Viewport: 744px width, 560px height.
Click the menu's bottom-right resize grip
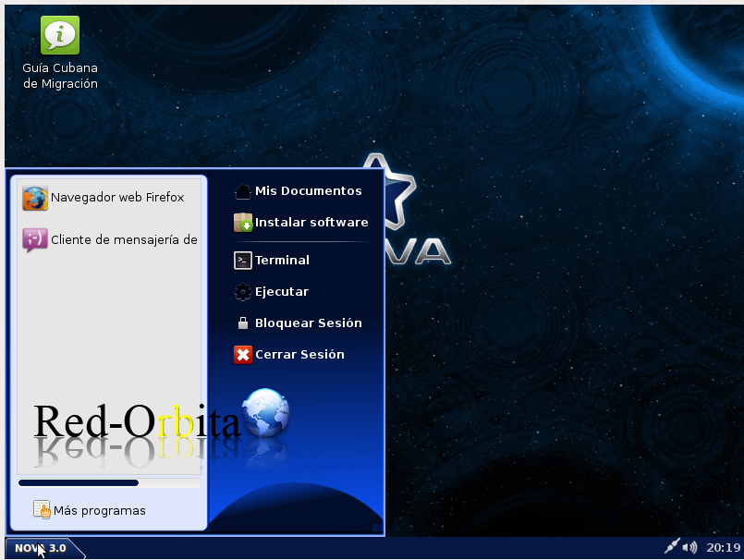[376, 529]
